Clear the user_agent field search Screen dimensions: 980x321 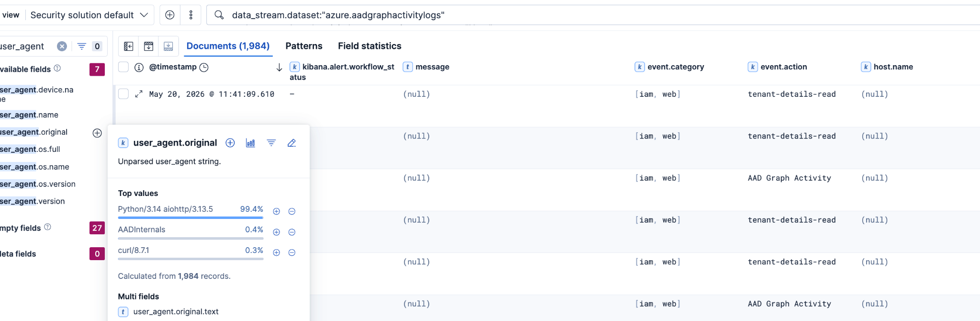(x=62, y=46)
